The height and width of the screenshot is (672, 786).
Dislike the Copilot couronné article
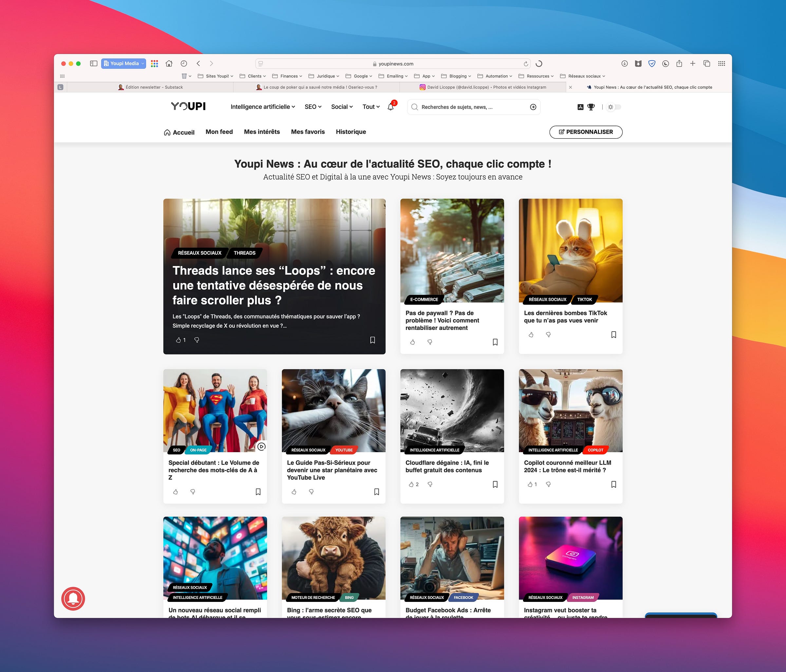(x=548, y=484)
